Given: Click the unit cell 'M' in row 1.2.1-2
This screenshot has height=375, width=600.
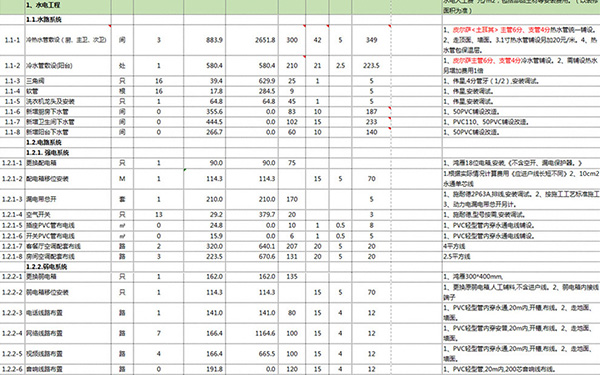Looking at the screenshot, I should pyautogui.click(x=122, y=179).
